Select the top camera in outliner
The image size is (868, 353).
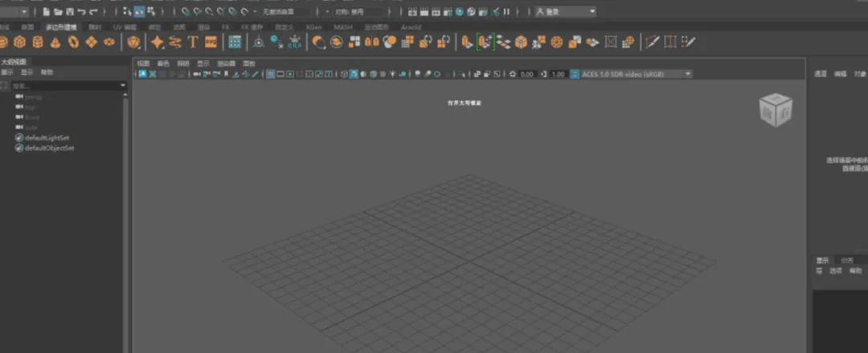coord(30,107)
